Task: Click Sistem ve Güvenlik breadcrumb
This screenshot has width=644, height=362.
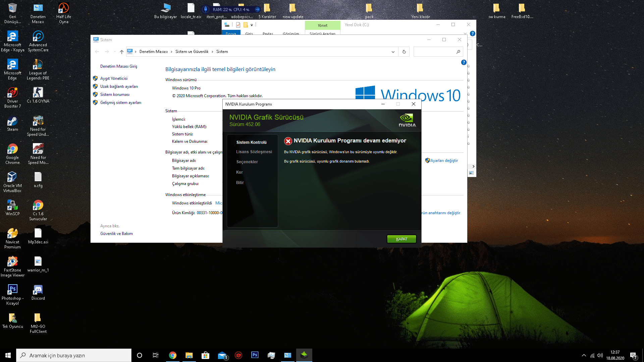Action: [192, 52]
